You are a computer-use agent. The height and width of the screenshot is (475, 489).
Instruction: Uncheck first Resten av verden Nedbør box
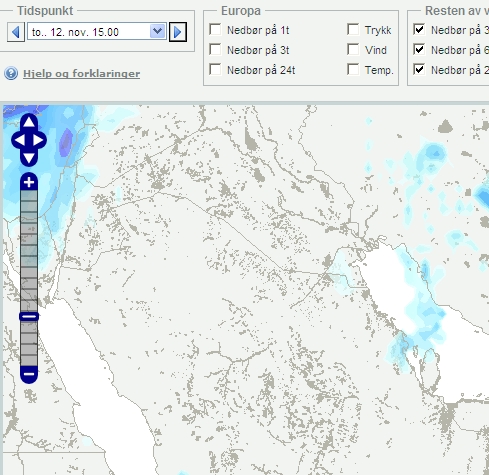419,29
